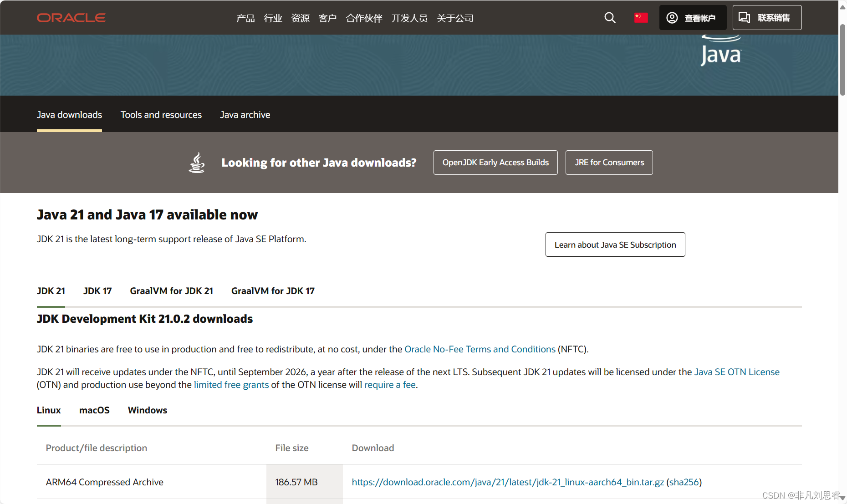Select GraalVM for JDK 17 tab
Image resolution: width=847 pixels, height=504 pixels.
[x=273, y=291]
